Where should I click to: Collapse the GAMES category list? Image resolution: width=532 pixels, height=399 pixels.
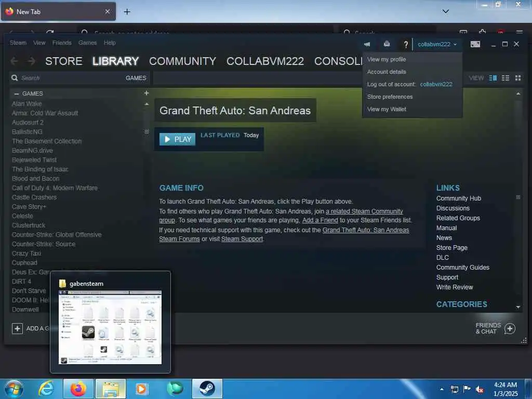16,94
